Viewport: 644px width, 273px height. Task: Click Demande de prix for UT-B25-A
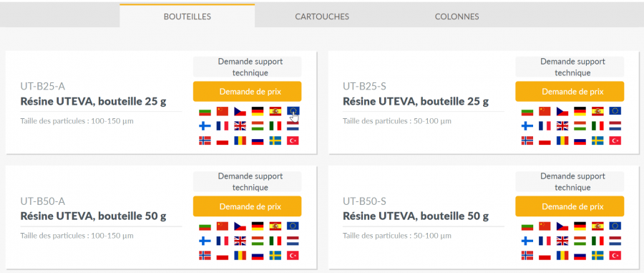click(x=248, y=91)
